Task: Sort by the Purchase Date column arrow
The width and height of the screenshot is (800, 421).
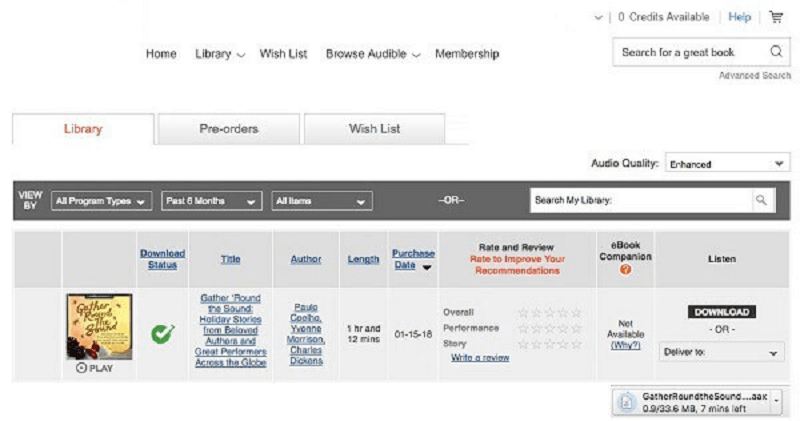Action: (x=429, y=268)
